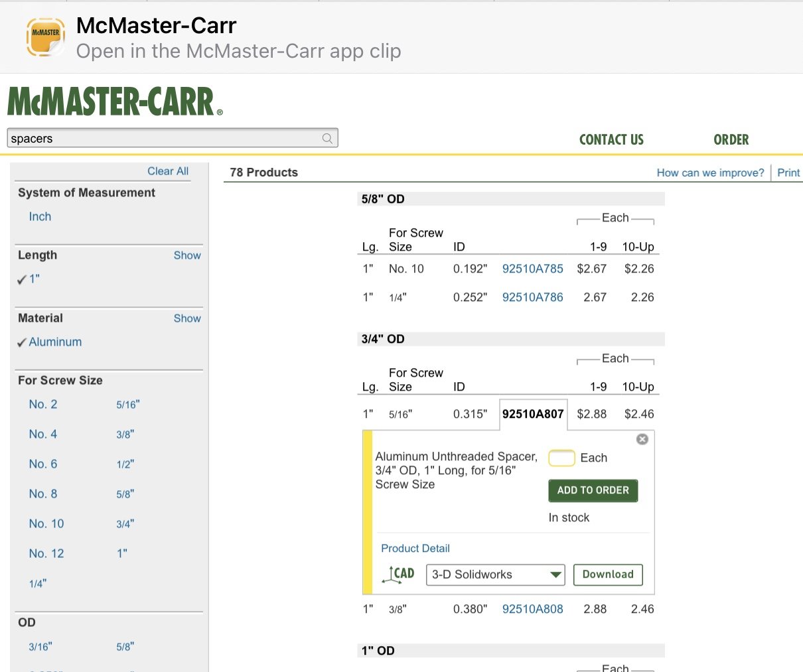Filter by OD 5/8"
This screenshot has height=672, width=803.
125,647
